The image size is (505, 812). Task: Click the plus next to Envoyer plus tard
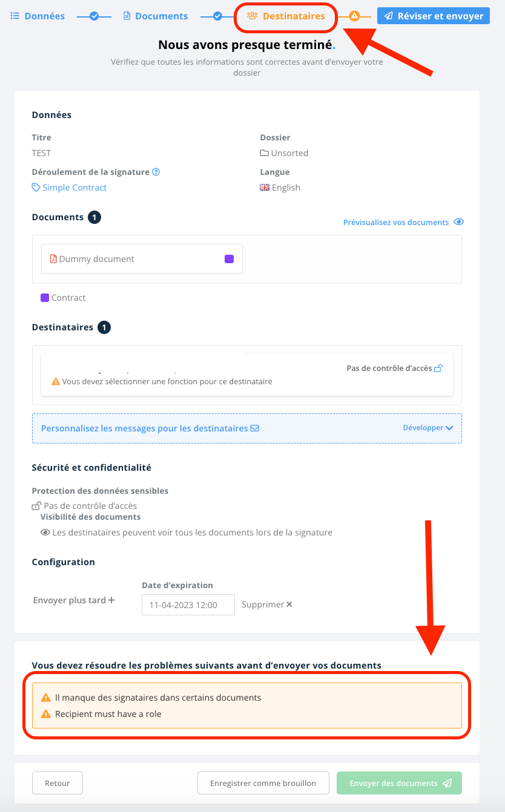[111, 600]
